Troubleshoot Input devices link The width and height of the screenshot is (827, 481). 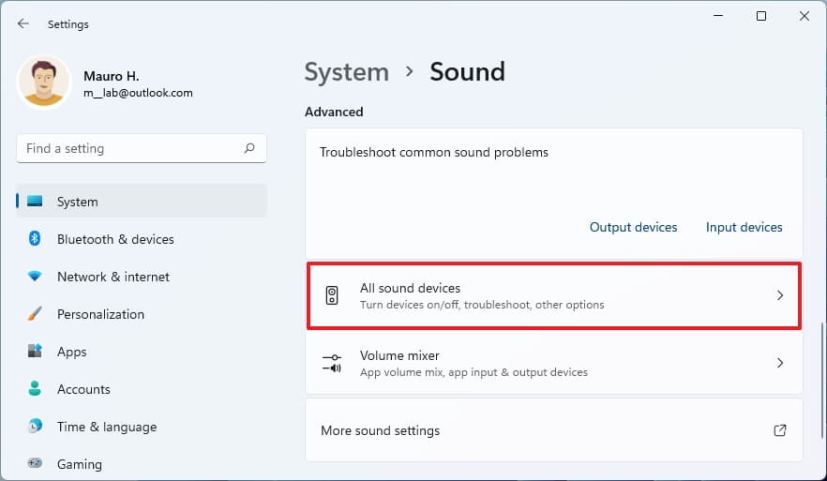point(744,227)
